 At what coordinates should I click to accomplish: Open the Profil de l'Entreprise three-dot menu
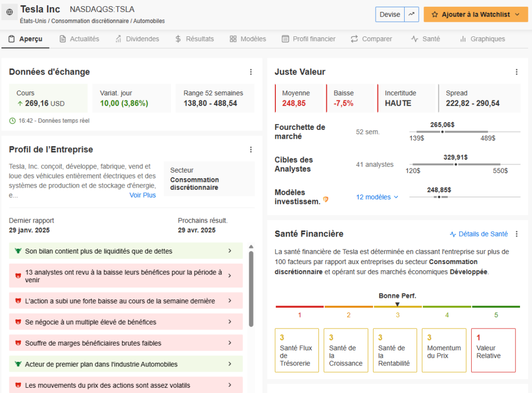click(x=251, y=150)
